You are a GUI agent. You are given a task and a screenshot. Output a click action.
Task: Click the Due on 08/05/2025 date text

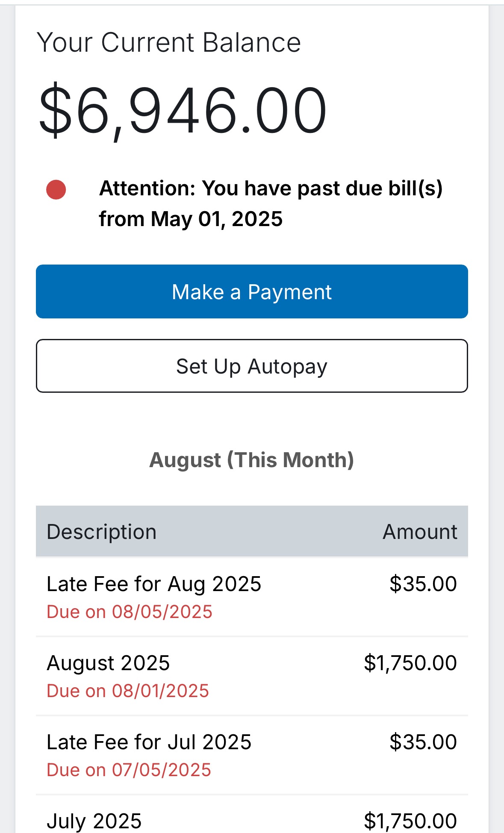(x=129, y=612)
